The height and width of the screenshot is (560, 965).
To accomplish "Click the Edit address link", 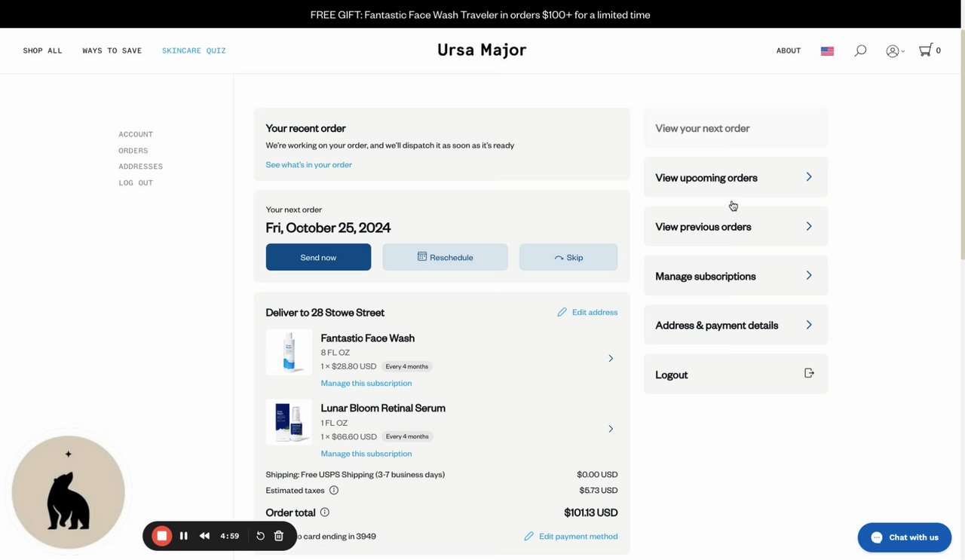I will [587, 312].
